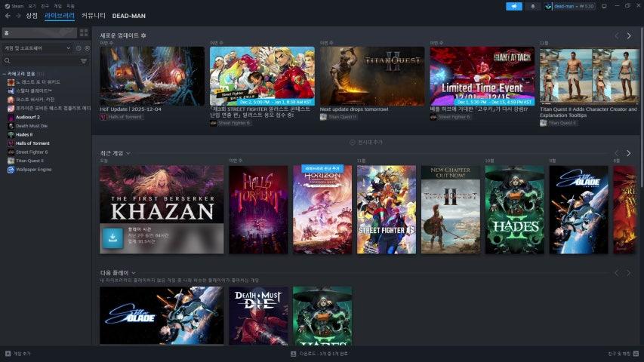Open the Limited Time Event Giant Attack card
This screenshot has height=362, width=644.
pos(482,76)
